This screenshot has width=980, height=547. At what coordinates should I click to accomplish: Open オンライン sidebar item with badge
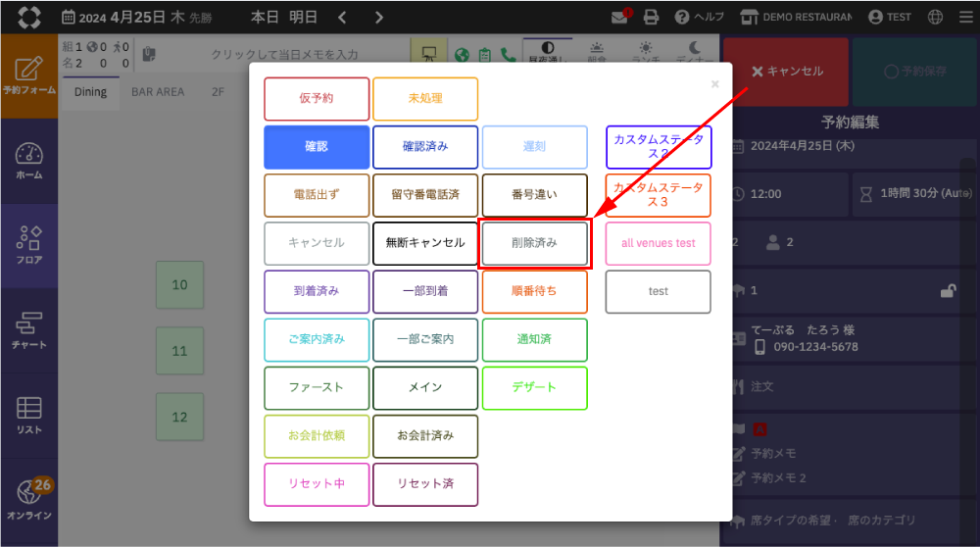pos(28,500)
